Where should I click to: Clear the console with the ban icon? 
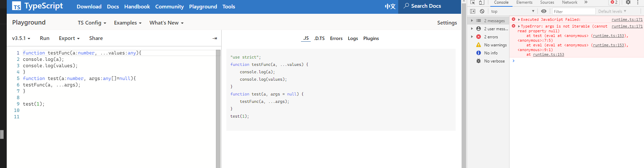482,11
